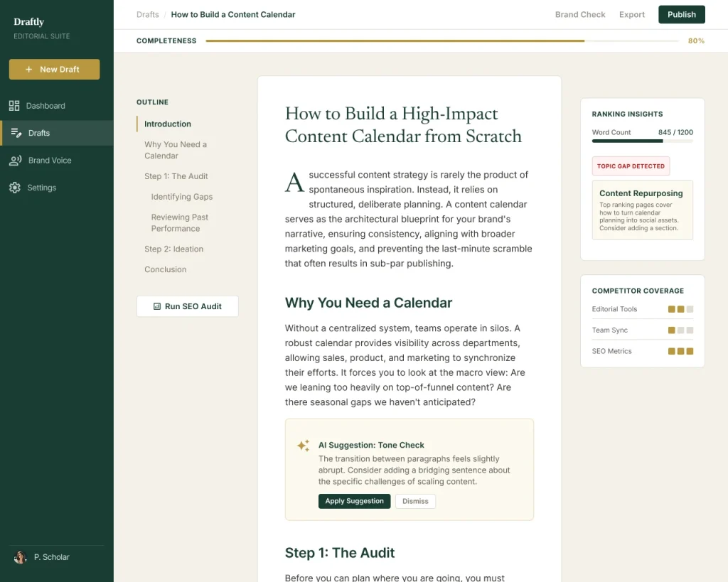728x582 pixels.
Task: Click the Team Sync label
Action: click(x=609, y=330)
